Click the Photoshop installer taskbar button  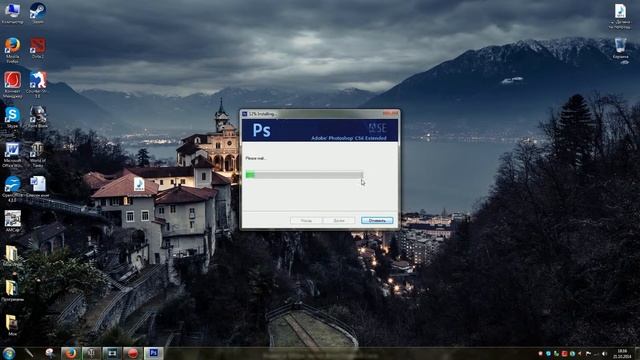coord(153,353)
